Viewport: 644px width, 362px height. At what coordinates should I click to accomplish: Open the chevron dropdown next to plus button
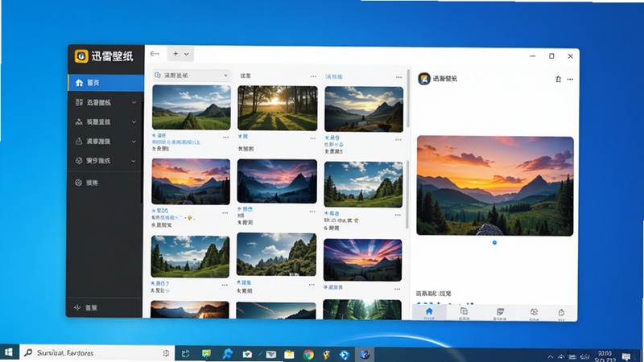187,54
